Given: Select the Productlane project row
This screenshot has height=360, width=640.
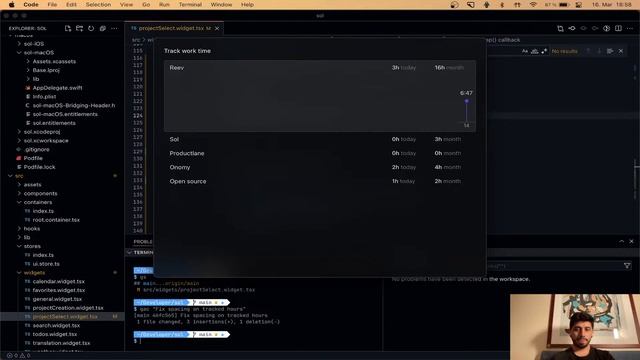Looking at the screenshot, I should coord(320,153).
